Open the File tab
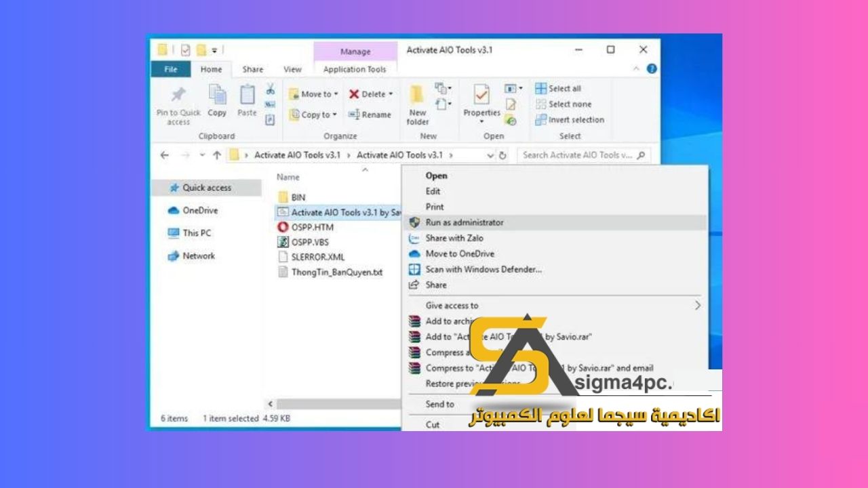The image size is (868, 488). [171, 69]
